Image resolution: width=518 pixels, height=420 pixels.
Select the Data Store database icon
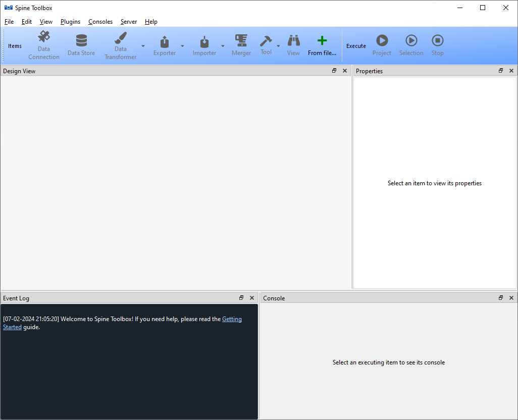point(81,40)
